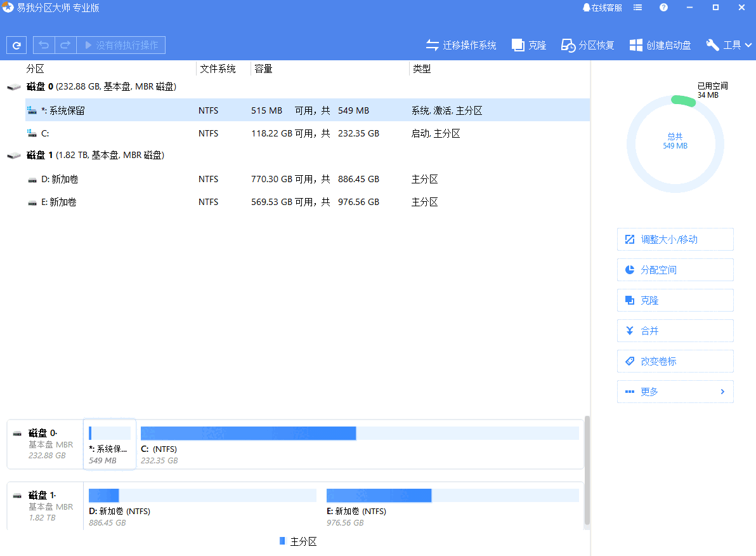
Task: Click the D: 新加卷 usage bar in disk map
Action: click(x=202, y=496)
